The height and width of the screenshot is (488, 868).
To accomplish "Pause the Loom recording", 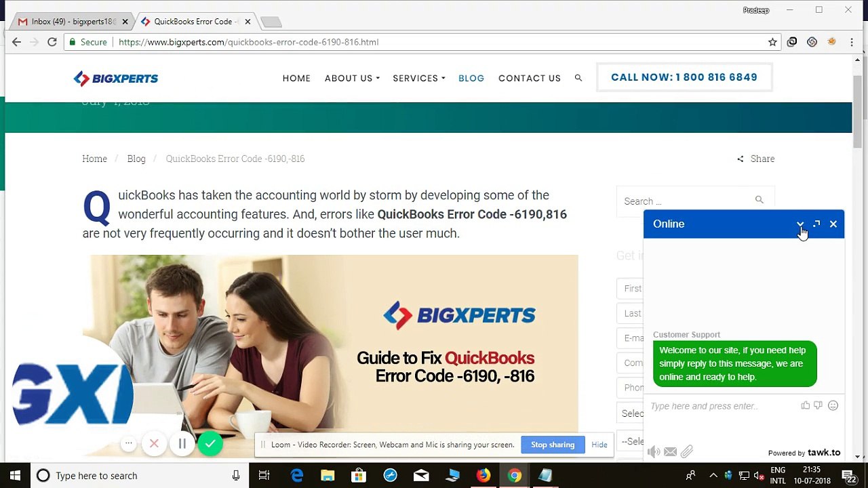I will 182,444.
